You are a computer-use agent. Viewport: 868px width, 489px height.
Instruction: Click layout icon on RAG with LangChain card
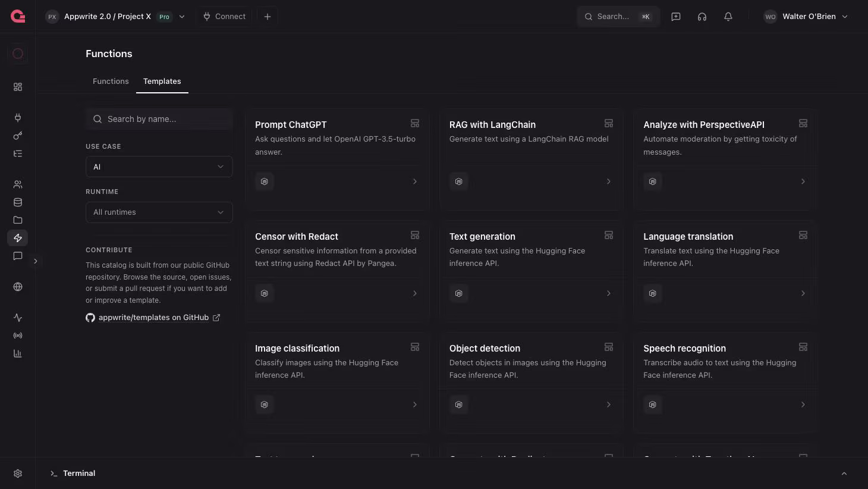pyautogui.click(x=609, y=123)
